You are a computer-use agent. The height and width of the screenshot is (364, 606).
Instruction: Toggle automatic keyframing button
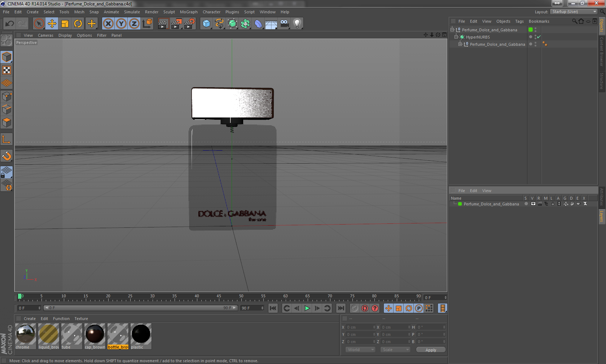(365, 308)
